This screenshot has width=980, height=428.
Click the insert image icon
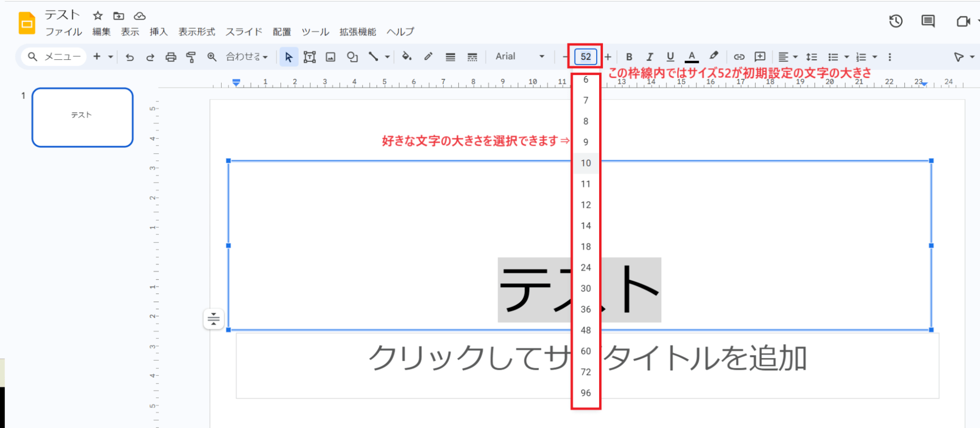pos(331,57)
